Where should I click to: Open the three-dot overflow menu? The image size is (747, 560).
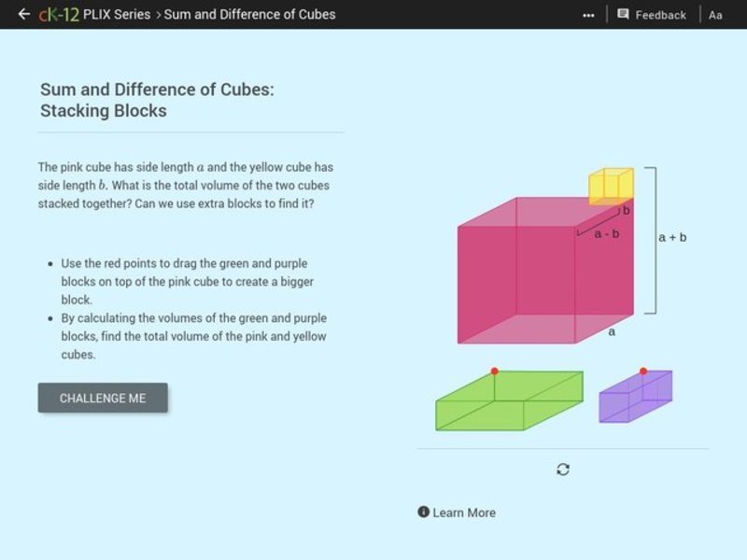[588, 14]
